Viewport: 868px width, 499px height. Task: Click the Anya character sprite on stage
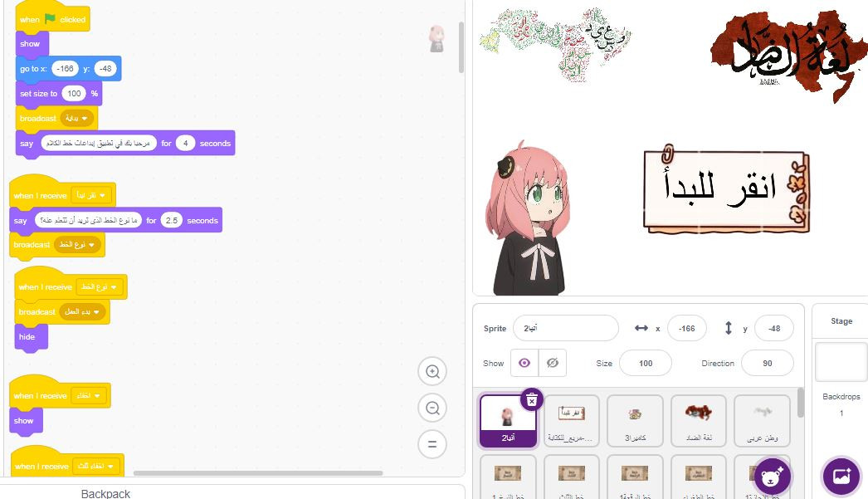point(528,218)
